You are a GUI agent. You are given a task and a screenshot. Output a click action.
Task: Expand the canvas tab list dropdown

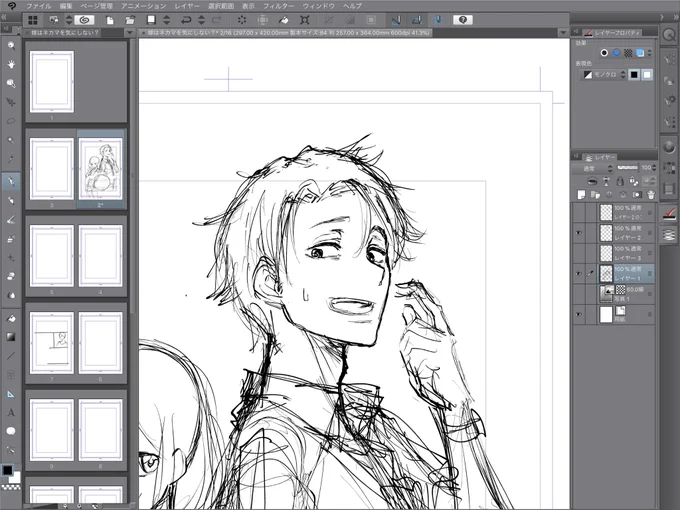563,33
